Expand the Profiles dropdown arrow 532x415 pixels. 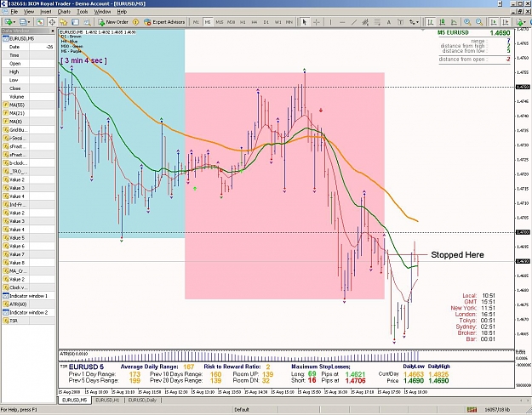tap(29, 22)
